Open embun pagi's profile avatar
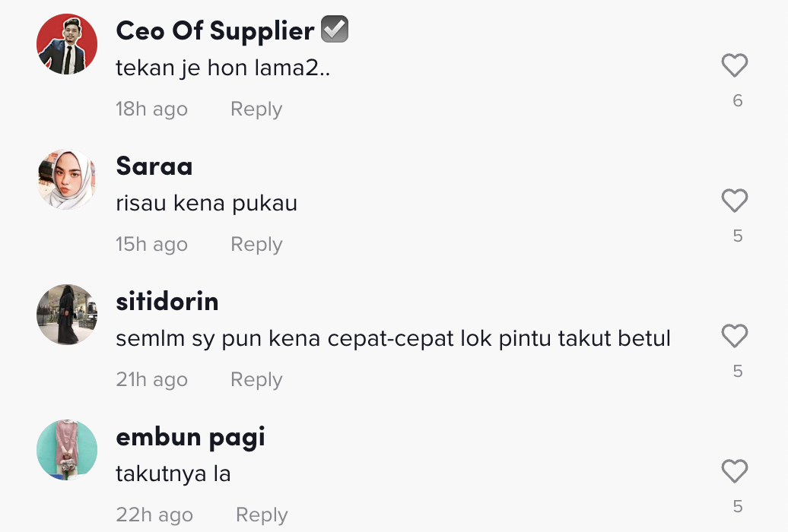This screenshot has width=788, height=532. 67,450
